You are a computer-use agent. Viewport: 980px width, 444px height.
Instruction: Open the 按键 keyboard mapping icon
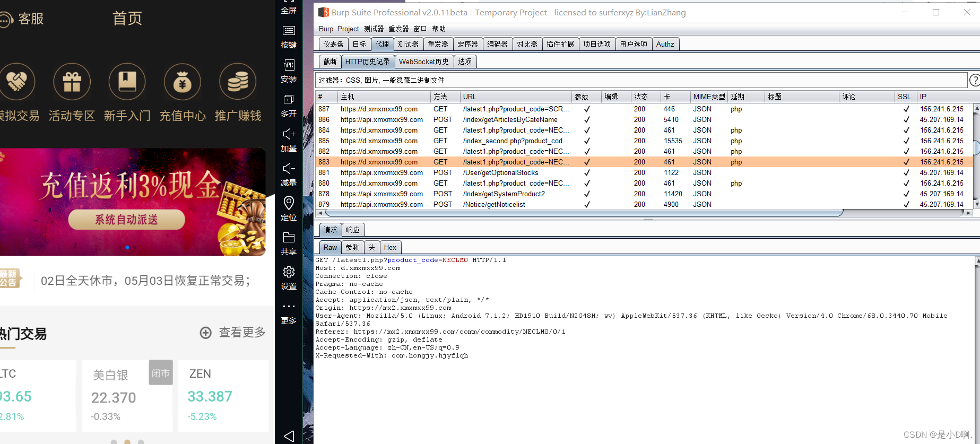tap(289, 31)
